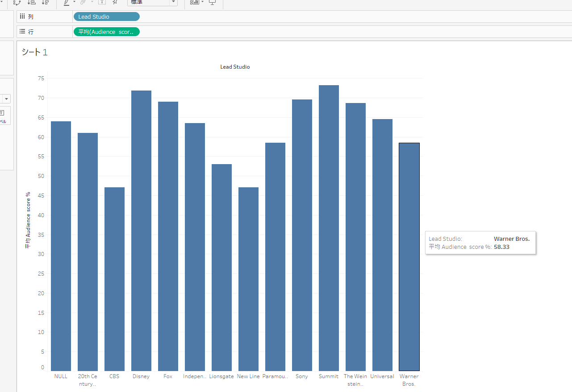Open the dropdown arrow next to highlight pen
This screenshot has width=572, height=392.
74,2
